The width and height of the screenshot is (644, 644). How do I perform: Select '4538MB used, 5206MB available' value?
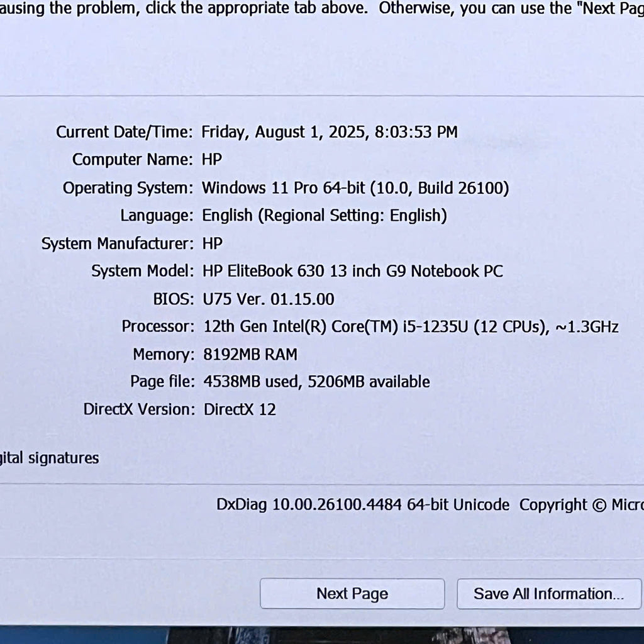click(x=317, y=382)
